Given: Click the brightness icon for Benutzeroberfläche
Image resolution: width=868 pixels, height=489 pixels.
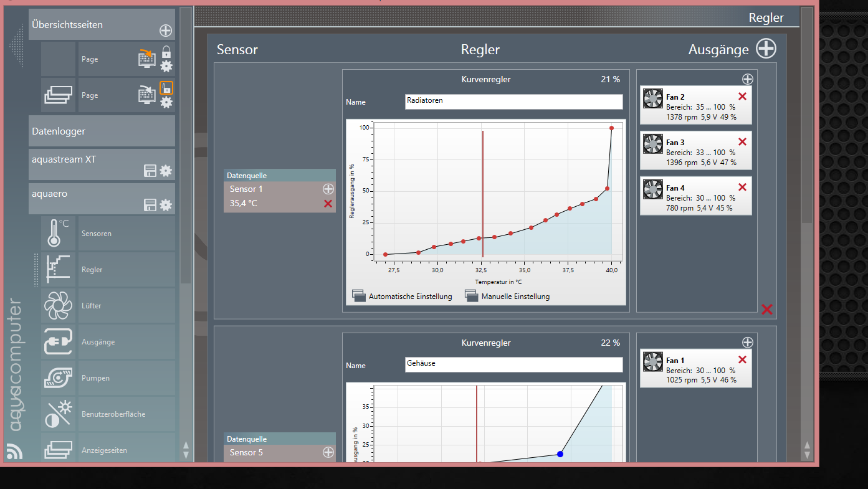Looking at the screenshot, I should point(59,414).
